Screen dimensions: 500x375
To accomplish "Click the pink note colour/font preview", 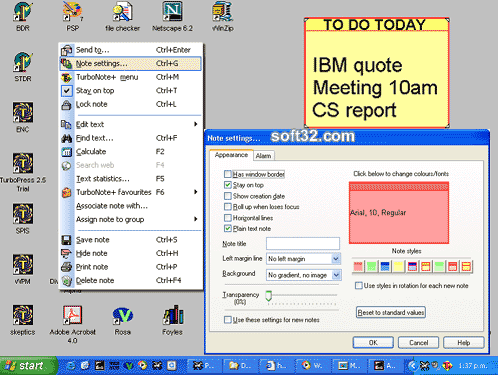I will (399, 213).
